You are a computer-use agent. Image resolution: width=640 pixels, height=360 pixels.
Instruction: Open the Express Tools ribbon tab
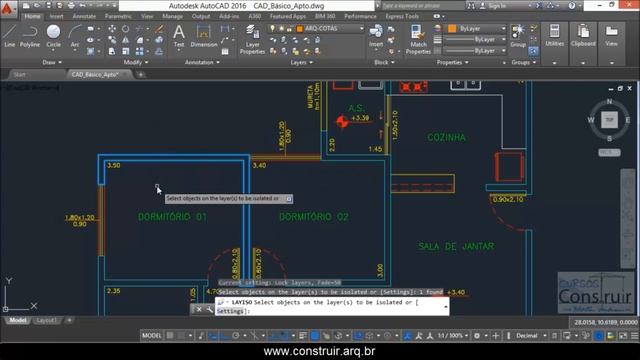click(402, 16)
